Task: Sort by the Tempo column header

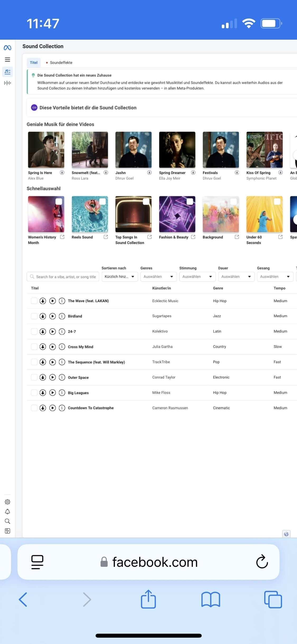Action: pos(279,288)
